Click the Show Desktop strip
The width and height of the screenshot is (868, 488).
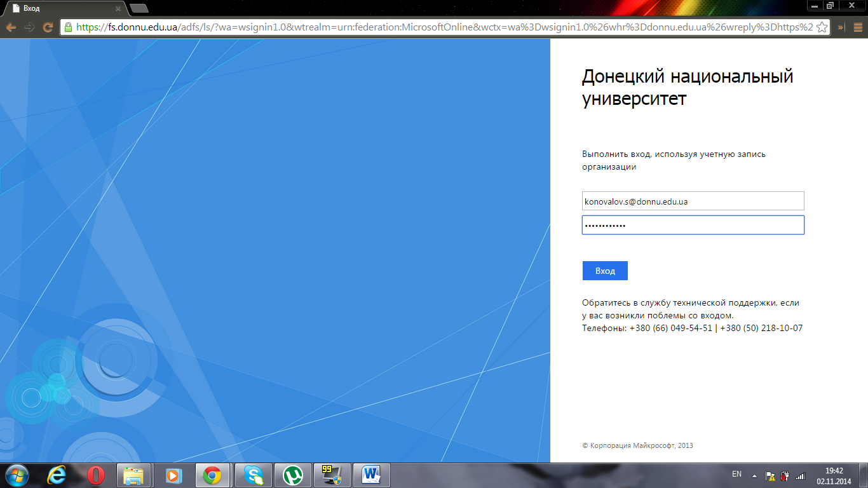pyautogui.click(x=864, y=475)
